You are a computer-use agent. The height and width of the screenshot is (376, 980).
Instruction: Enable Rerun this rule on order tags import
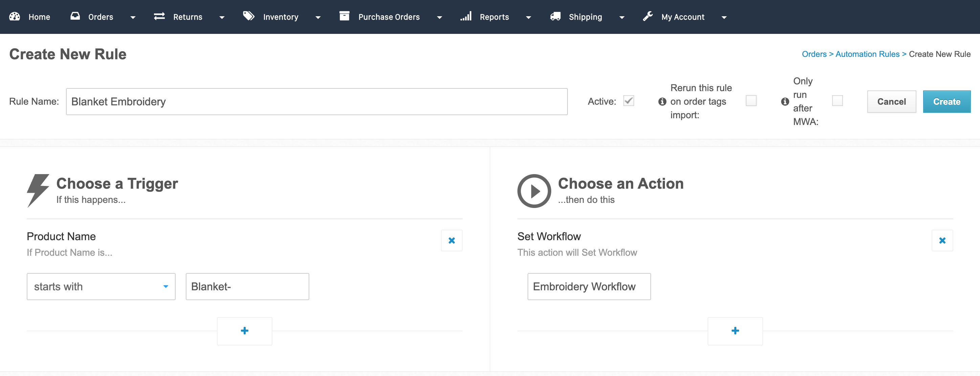751,101
